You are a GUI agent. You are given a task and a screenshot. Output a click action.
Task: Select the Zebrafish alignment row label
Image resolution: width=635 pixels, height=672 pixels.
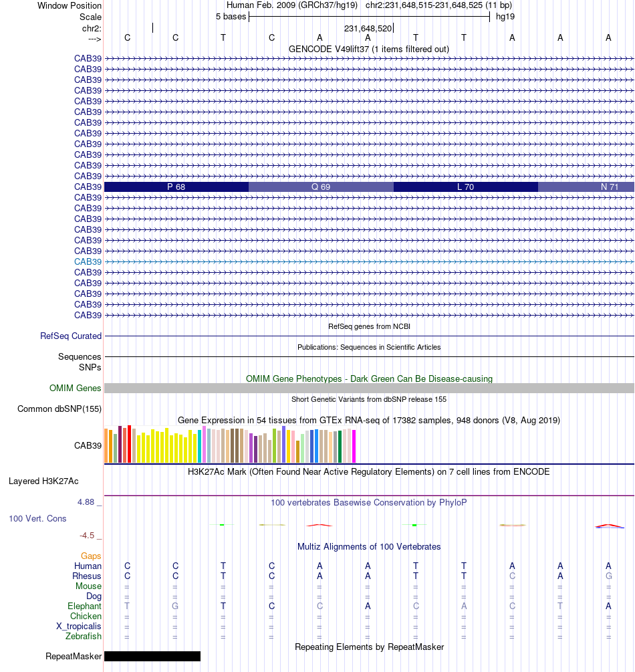(84, 636)
